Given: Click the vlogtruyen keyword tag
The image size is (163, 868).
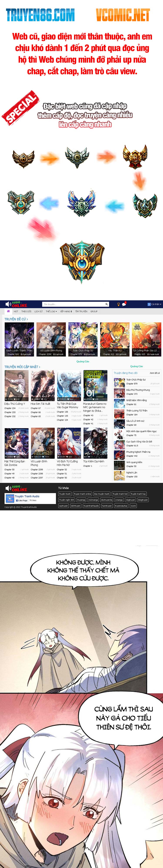Looking at the screenshot, I should click(x=131, y=500).
